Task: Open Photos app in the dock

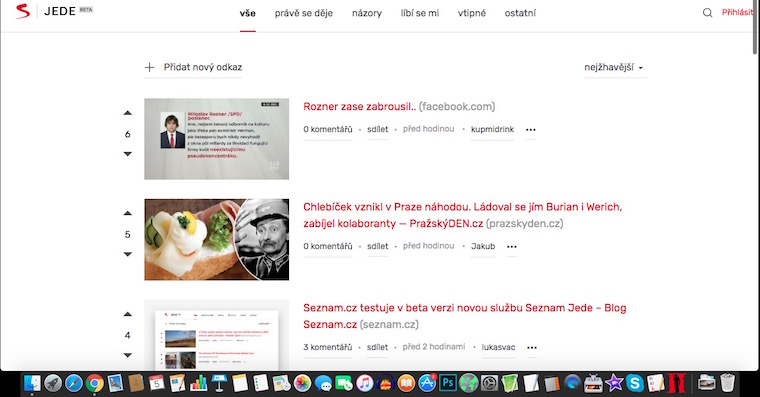Action: click(302, 383)
